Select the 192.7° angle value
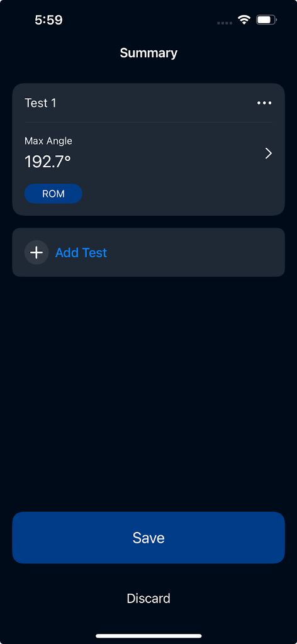The height and width of the screenshot is (644, 297). (48, 162)
